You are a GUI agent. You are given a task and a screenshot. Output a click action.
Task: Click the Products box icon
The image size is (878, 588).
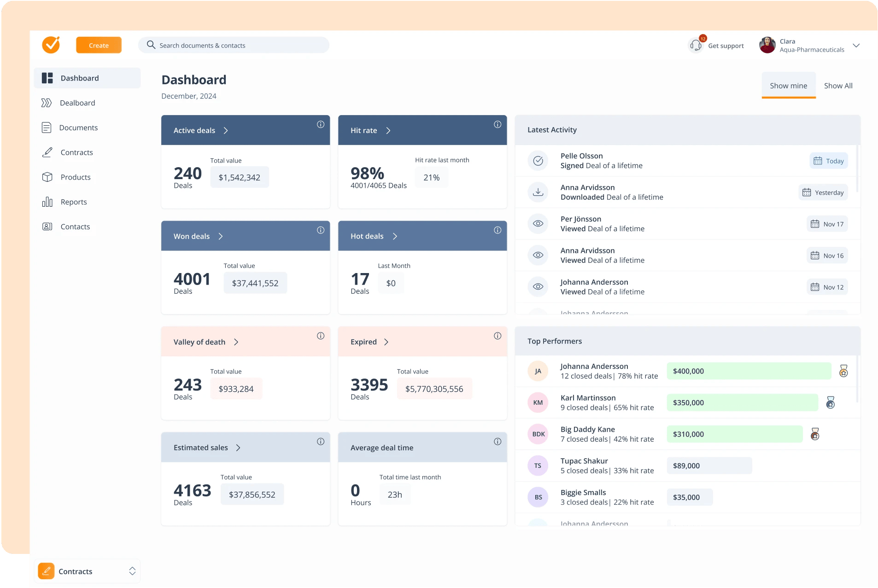click(47, 177)
